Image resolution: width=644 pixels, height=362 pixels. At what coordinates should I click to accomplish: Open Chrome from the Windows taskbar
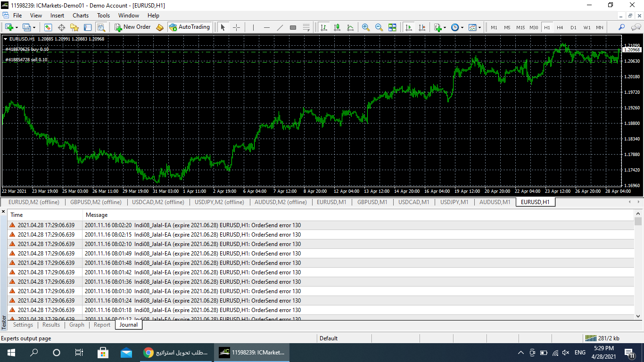coord(175,353)
